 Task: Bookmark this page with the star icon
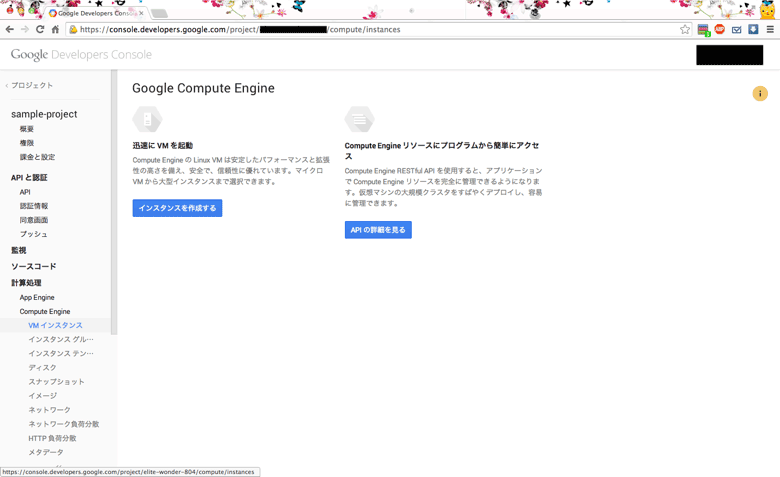[x=685, y=29]
